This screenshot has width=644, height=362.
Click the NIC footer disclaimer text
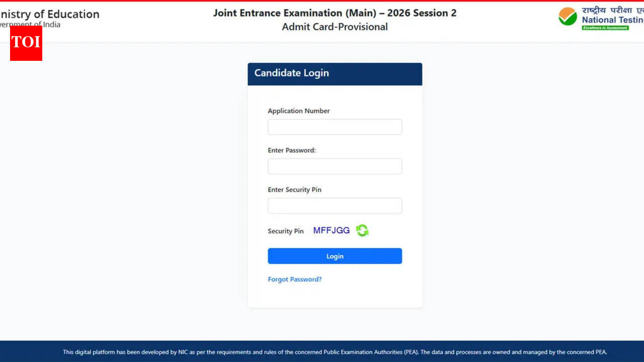[x=335, y=352]
